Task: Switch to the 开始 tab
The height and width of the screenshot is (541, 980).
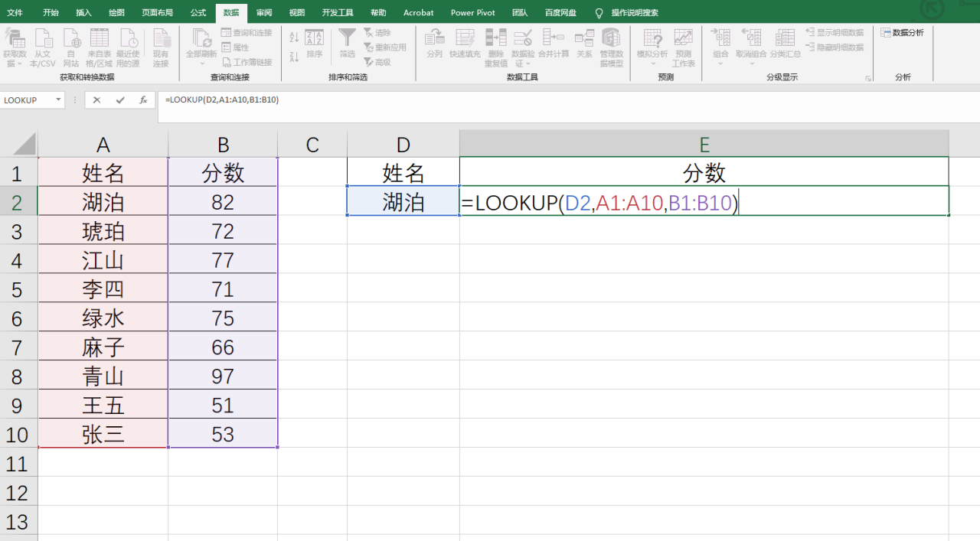Action: (x=51, y=13)
